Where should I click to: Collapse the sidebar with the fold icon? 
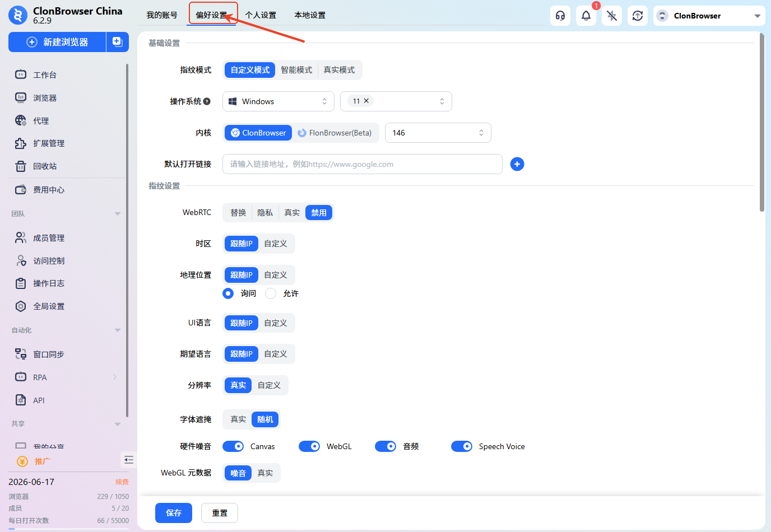pyautogui.click(x=129, y=460)
